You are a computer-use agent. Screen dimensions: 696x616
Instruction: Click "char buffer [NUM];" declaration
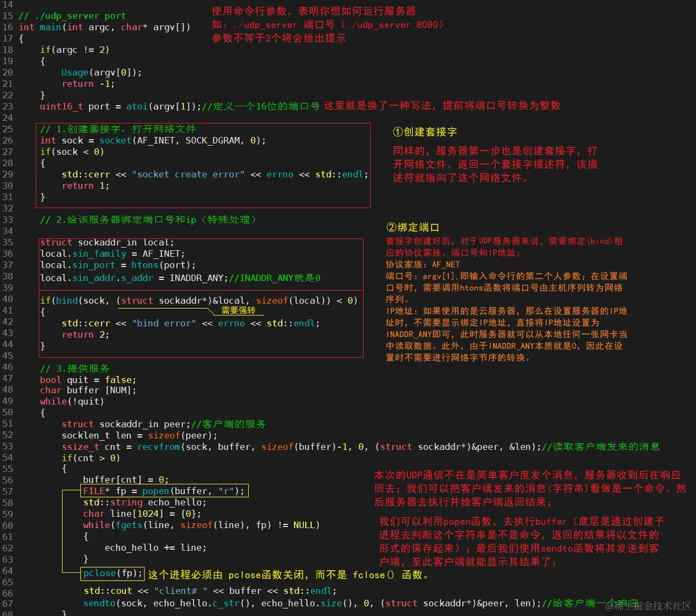[88, 390]
